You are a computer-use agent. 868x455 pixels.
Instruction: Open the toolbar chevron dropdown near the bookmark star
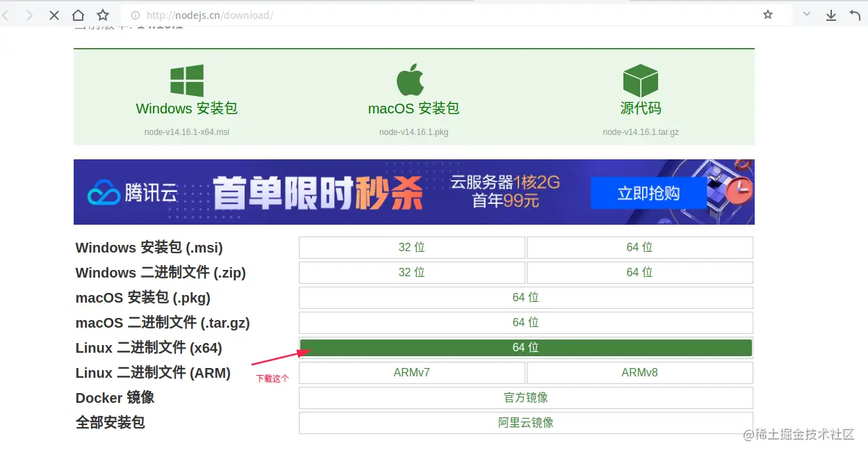point(806,14)
